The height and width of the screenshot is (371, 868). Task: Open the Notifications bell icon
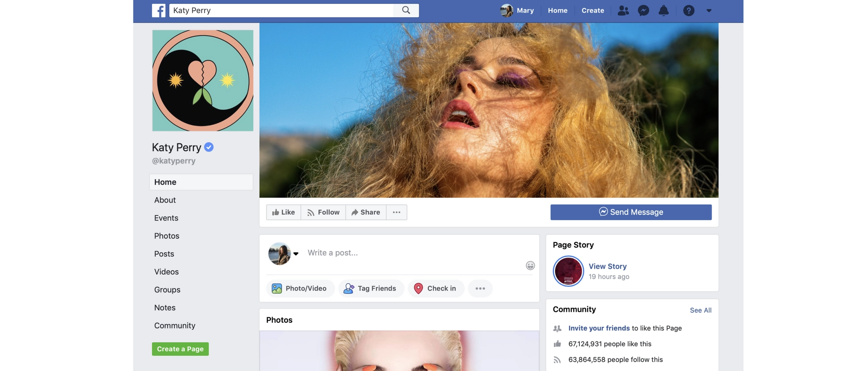664,10
